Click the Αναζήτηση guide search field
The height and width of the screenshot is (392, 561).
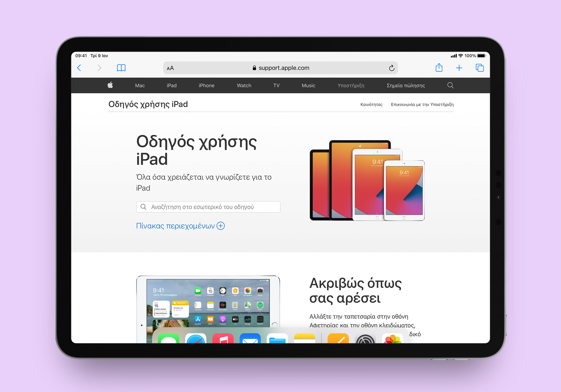click(x=208, y=207)
